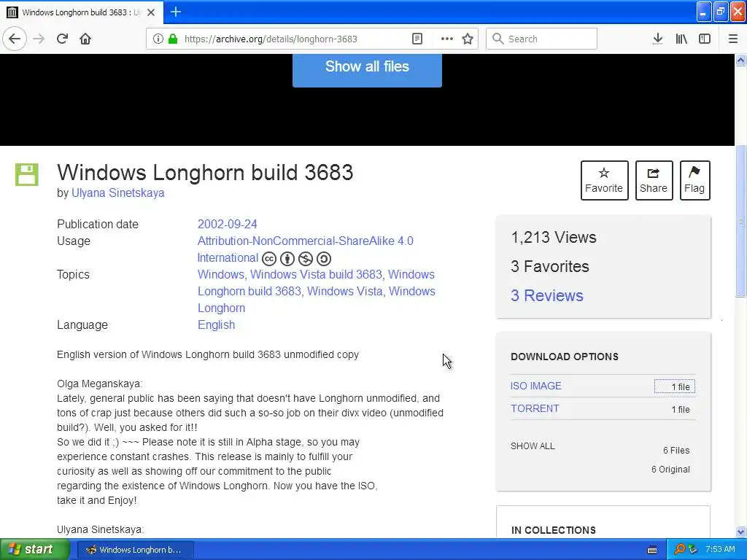
Task: Open the Firefox home page
Action: [85, 39]
